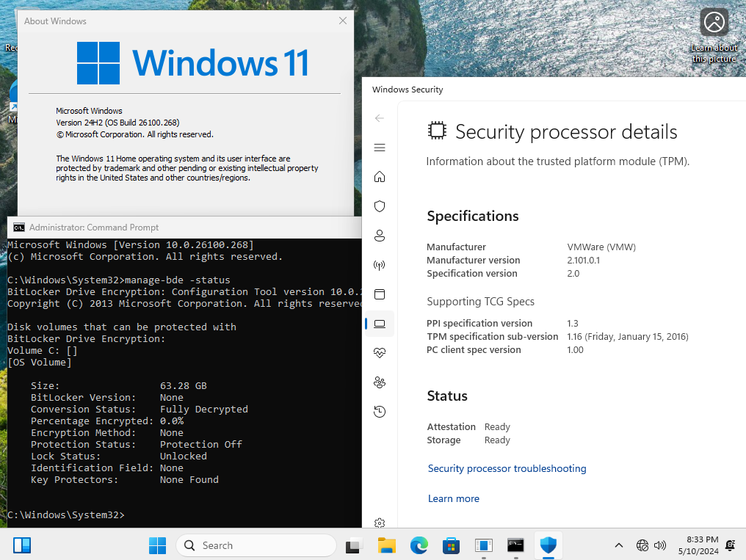Open Device performance & health heart icon
This screenshot has height=560, width=746.
pos(379,353)
